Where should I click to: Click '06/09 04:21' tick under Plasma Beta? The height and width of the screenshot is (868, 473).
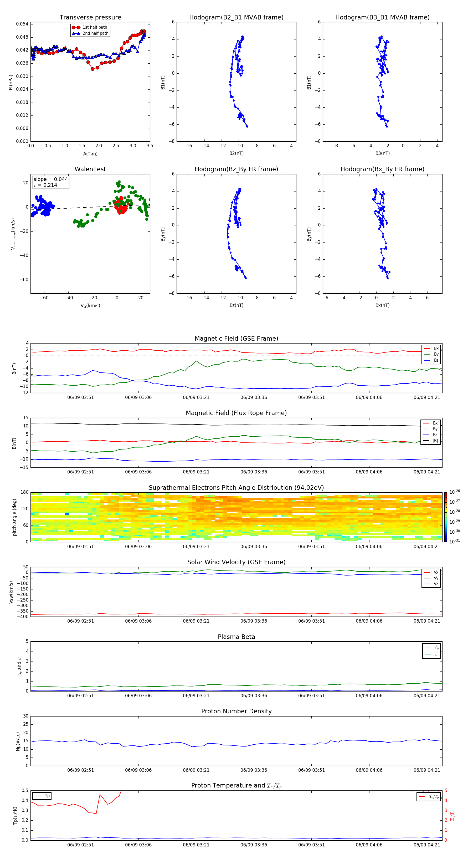pos(426,696)
